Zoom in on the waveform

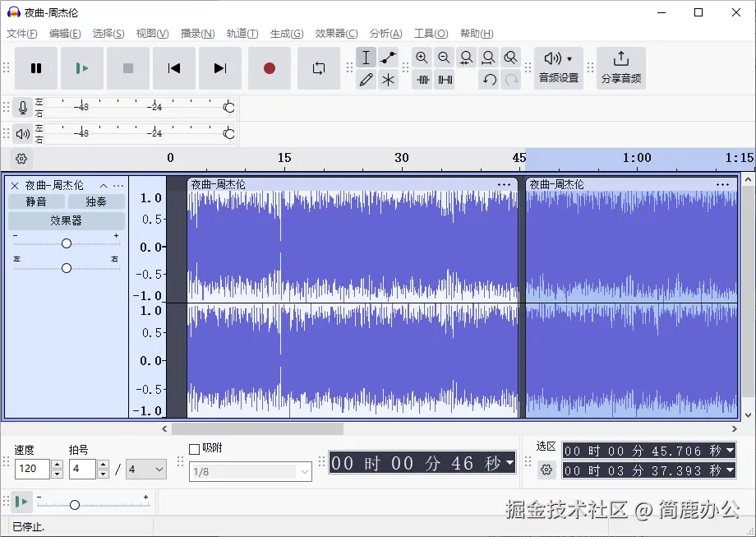tap(422, 58)
